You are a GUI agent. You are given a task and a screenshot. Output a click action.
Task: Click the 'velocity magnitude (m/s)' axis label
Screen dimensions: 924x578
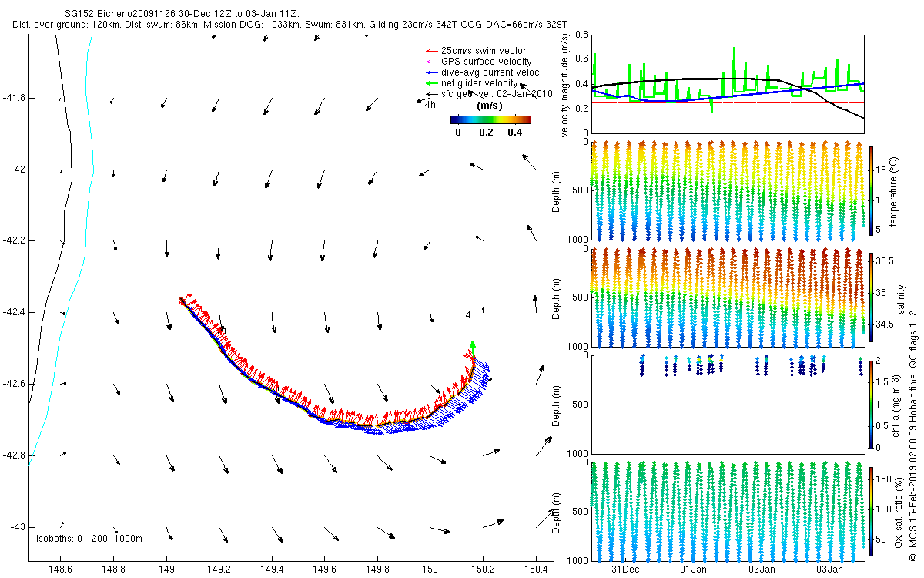tap(565, 84)
